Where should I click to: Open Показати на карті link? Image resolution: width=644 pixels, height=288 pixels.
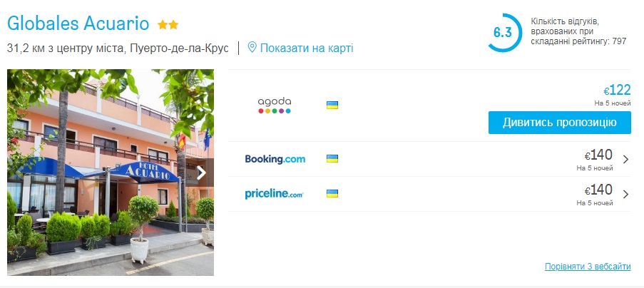click(306, 48)
